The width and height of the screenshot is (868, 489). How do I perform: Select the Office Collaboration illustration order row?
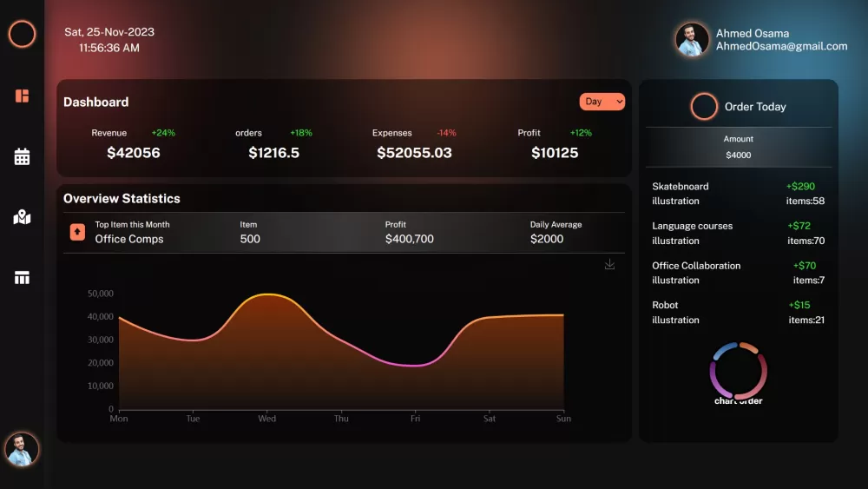coord(738,273)
